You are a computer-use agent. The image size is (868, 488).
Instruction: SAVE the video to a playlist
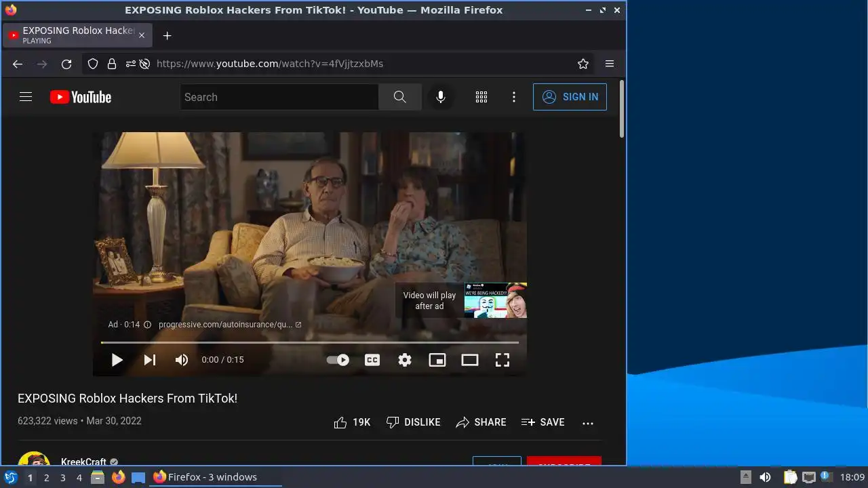click(x=542, y=422)
